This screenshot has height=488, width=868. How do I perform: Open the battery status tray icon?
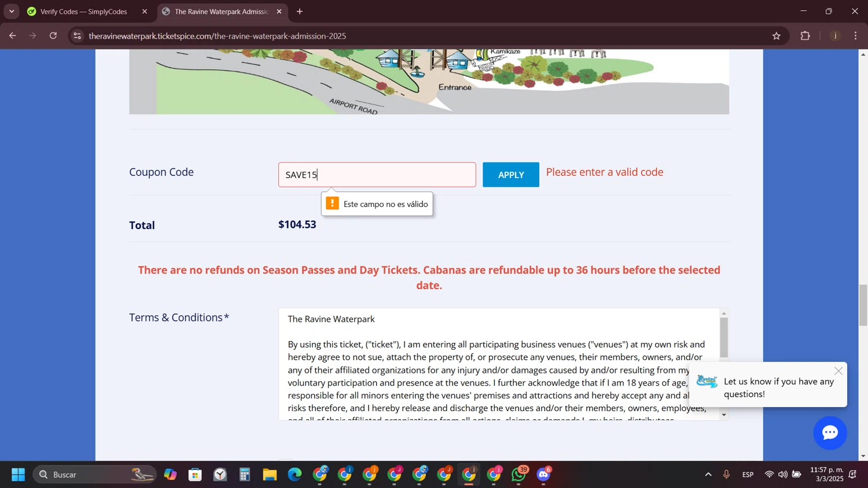coord(797,475)
